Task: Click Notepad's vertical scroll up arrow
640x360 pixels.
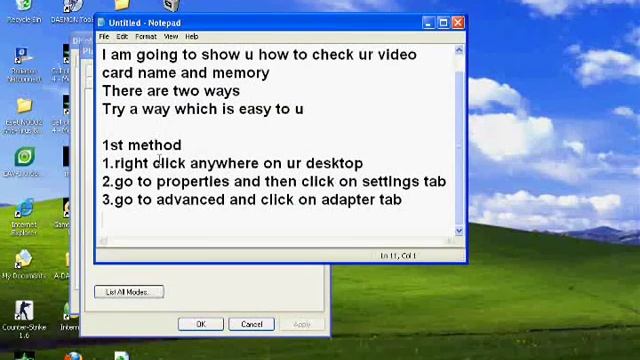Action: (x=459, y=50)
